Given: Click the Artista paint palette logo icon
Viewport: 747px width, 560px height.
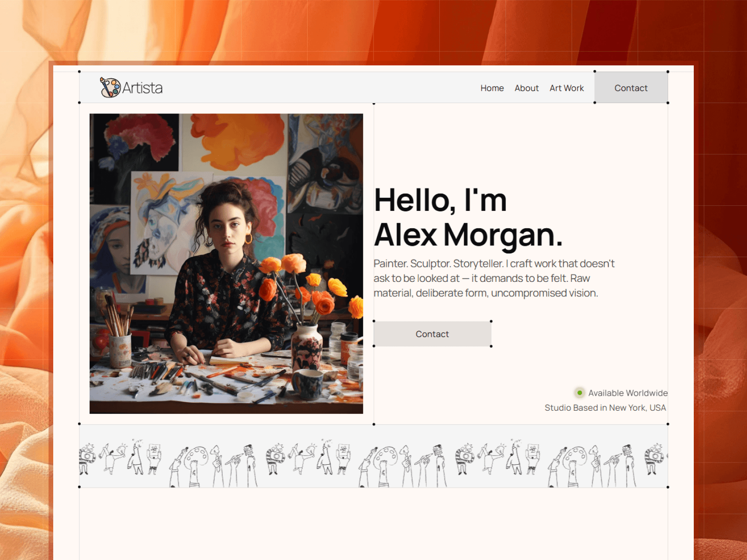Looking at the screenshot, I should coord(110,87).
